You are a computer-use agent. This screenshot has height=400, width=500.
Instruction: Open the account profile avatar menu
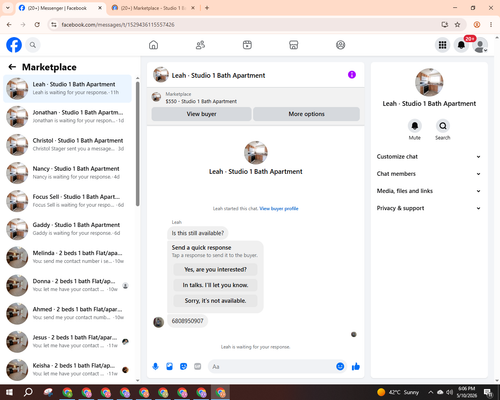[x=480, y=45]
